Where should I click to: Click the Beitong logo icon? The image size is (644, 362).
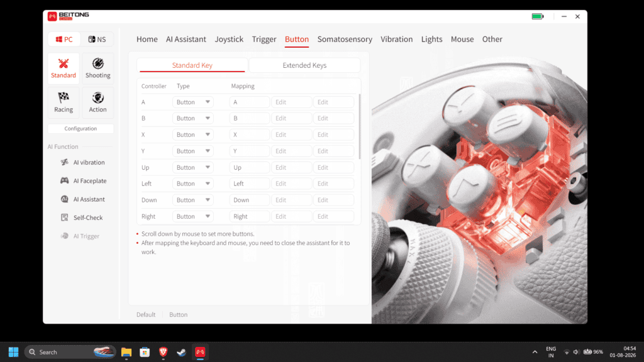(52, 16)
